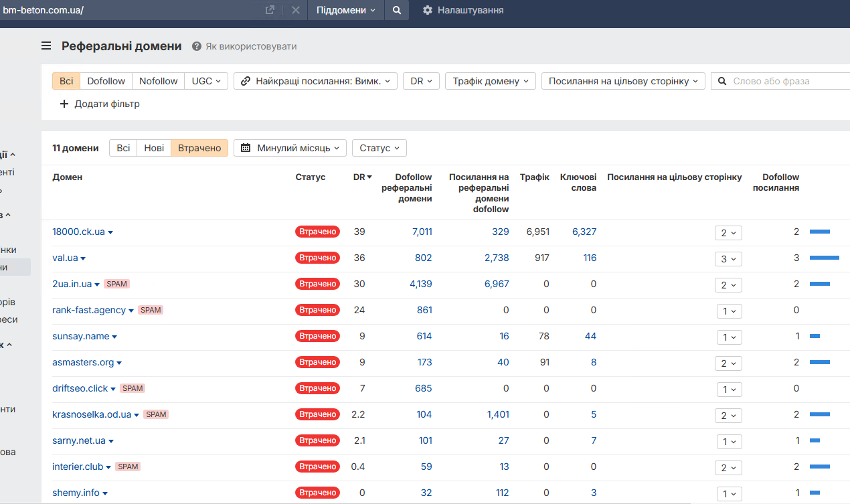Click the dofollow links bar for val.ua
The width and height of the screenshot is (850, 504).
pos(824,258)
